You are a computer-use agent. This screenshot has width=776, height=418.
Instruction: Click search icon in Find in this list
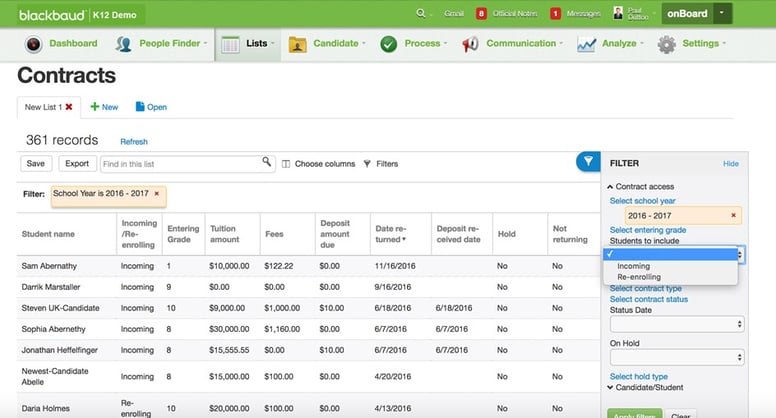click(267, 162)
